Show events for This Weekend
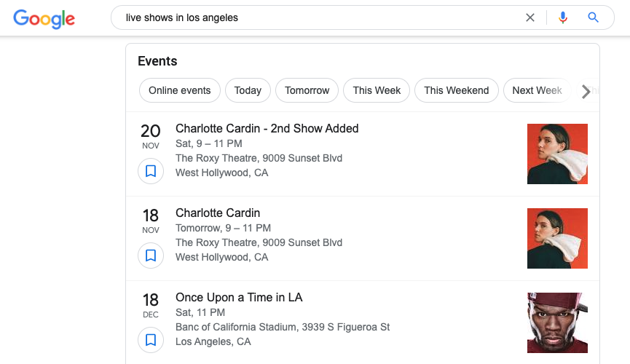630x364 pixels. 456,90
